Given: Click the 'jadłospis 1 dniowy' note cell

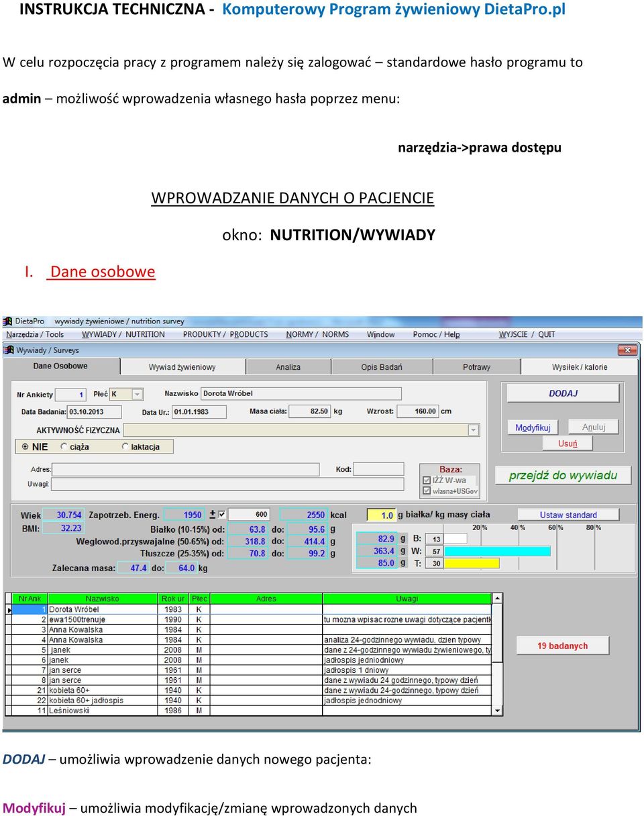Looking at the screenshot, I should coord(407,670).
